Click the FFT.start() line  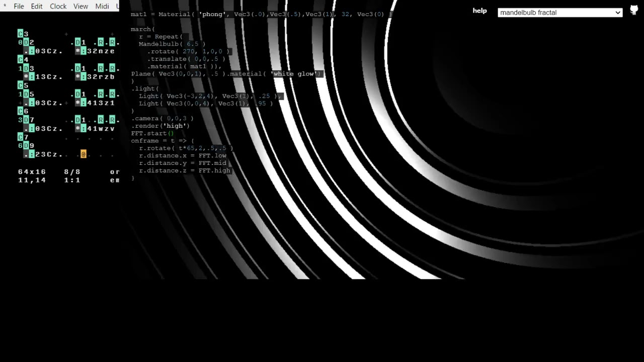pos(152,133)
